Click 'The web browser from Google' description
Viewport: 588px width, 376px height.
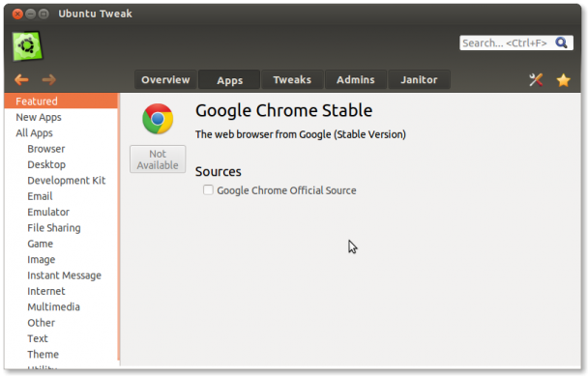301,134
